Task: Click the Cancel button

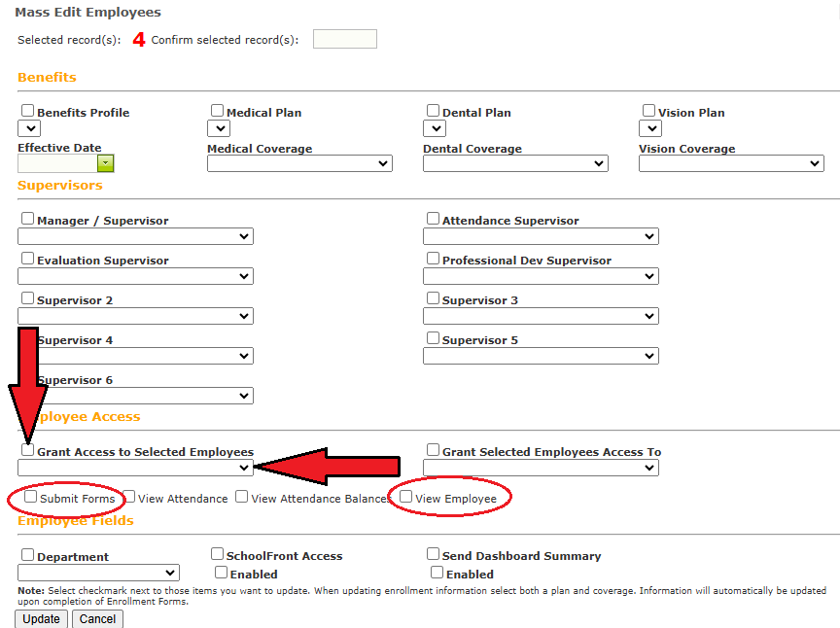Action: (x=97, y=619)
